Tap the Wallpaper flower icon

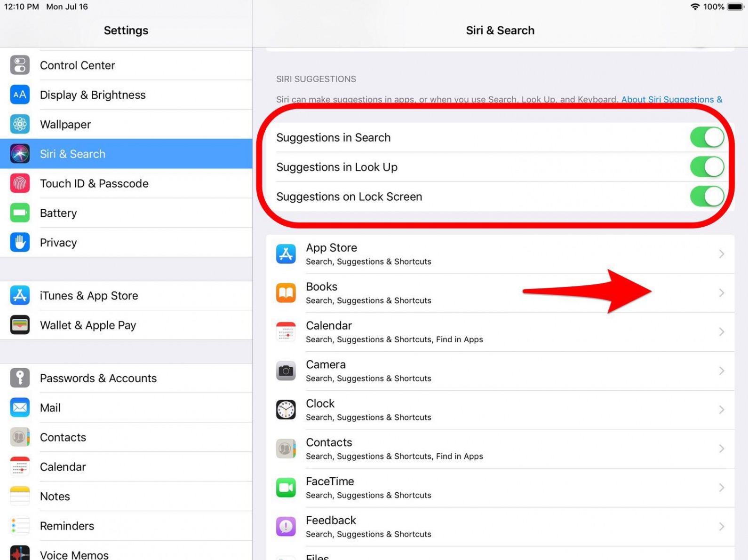tap(20, 125)
